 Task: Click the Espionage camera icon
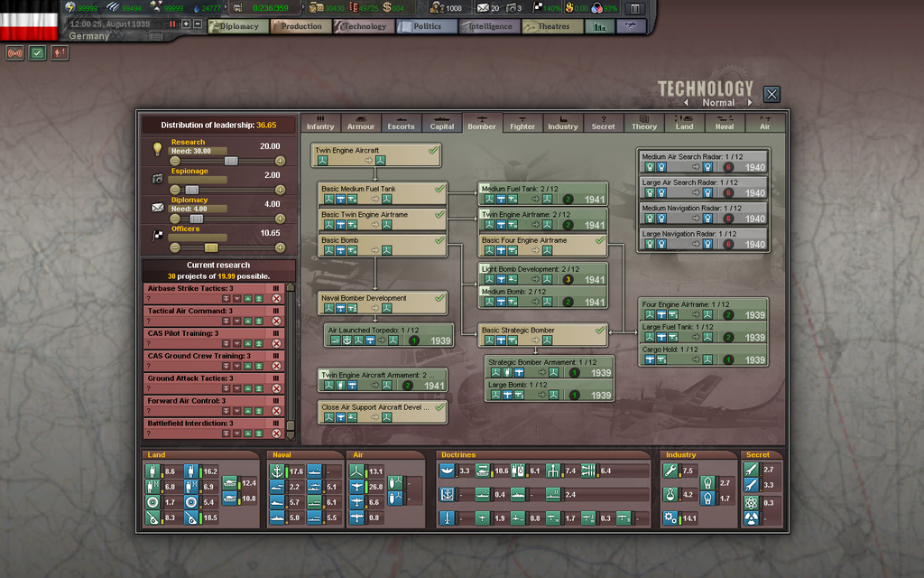pyautogui.click(x=157, y=178)
